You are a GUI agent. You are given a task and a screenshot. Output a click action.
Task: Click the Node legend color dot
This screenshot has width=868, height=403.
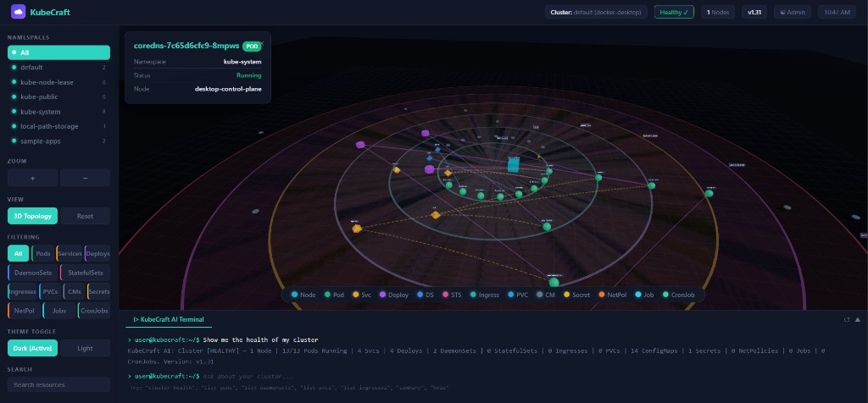(x=294, y=295)
